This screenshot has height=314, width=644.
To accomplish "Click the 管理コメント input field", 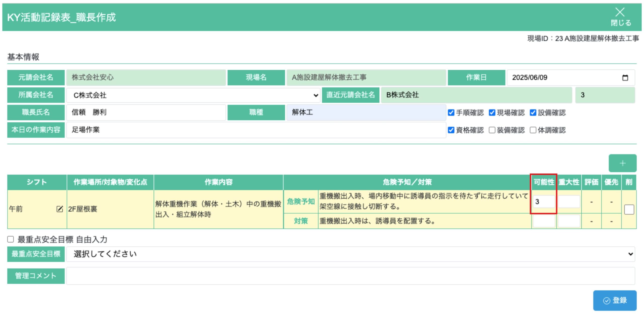I will 351,276.
